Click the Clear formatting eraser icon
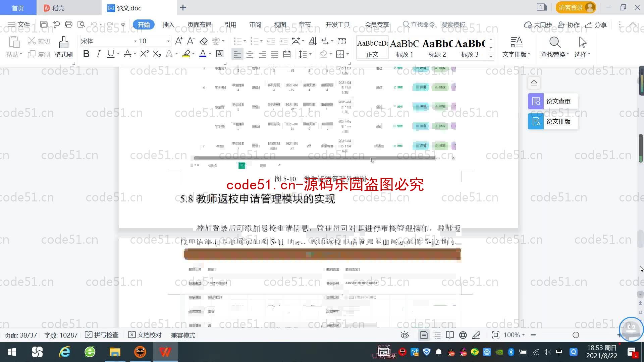Screen dimensions: 644x362 [204, 41]
